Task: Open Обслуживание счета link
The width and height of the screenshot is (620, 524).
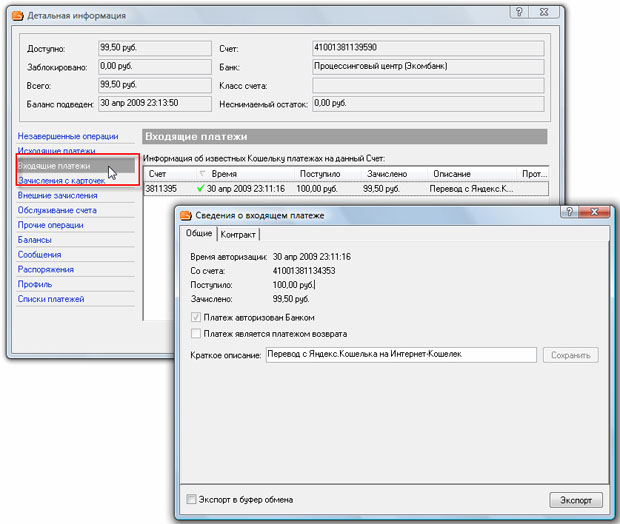Action: [x=57, y=210]
